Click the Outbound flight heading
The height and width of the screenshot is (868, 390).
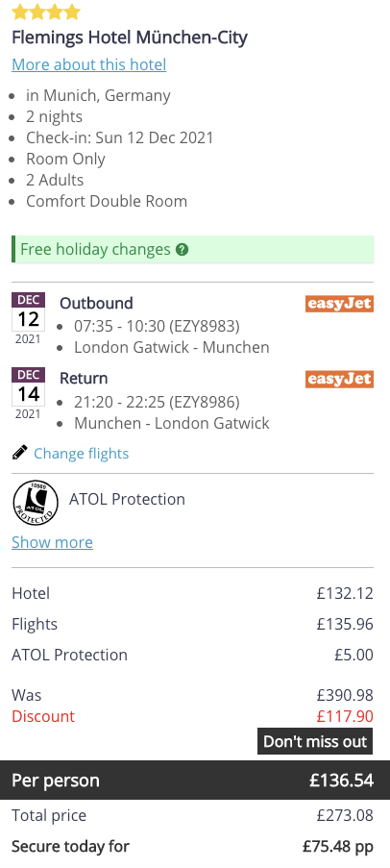click(96, 304)
